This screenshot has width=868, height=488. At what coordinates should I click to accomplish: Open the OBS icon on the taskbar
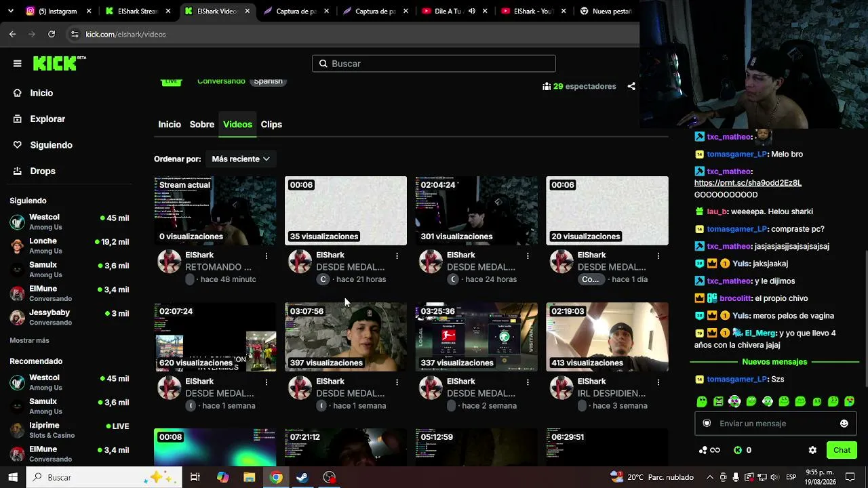tap(330, 477)
